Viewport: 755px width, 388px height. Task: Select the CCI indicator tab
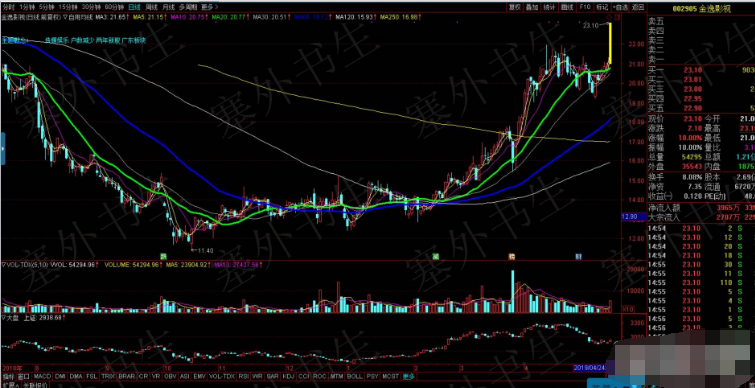tap(303, 376)
